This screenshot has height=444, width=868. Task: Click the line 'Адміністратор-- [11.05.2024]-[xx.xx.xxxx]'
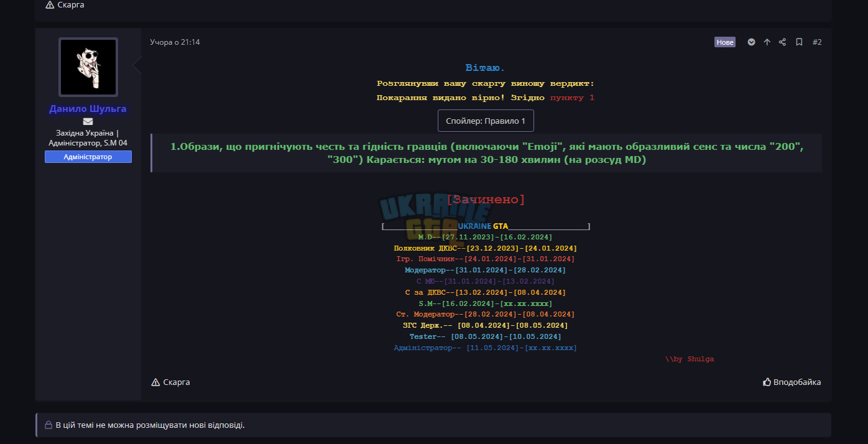point(486,348)
